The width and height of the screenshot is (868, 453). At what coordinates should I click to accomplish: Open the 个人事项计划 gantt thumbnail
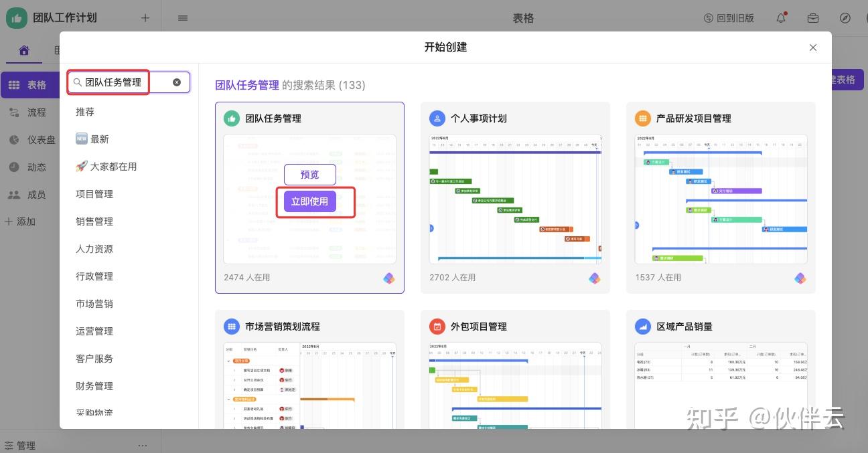pos(515,199)
